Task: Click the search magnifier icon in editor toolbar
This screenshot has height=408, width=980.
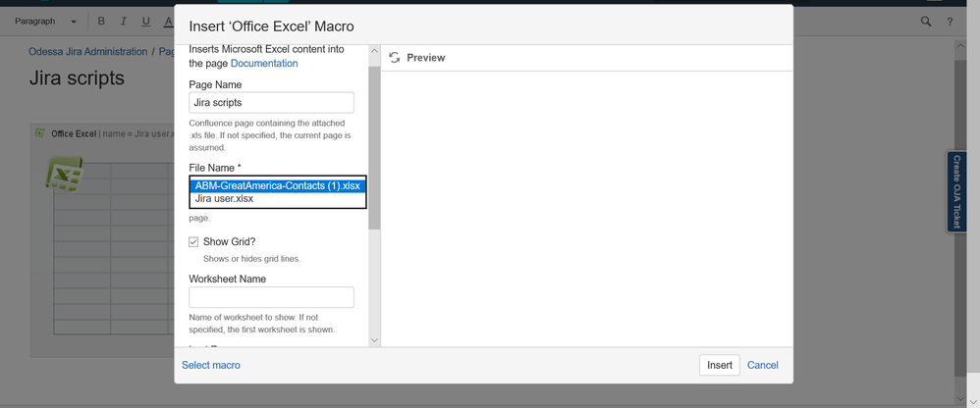Action: tap(926, 22)
